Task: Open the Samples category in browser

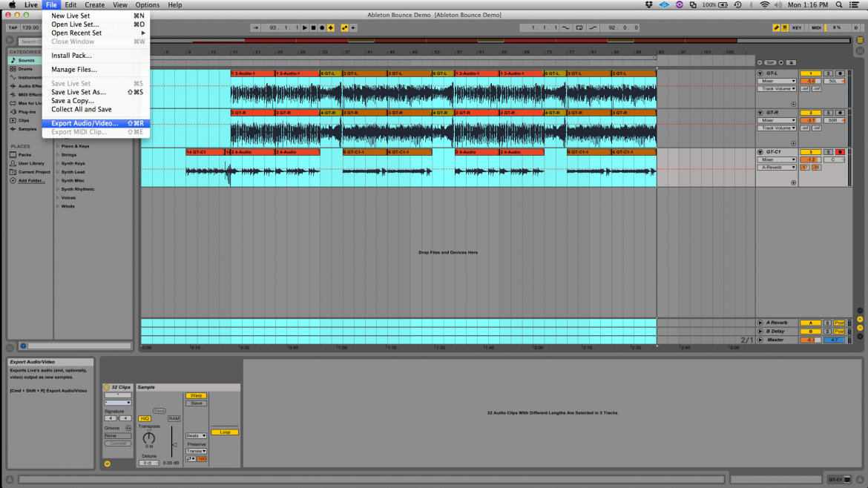Action: (x=27, y=129)
